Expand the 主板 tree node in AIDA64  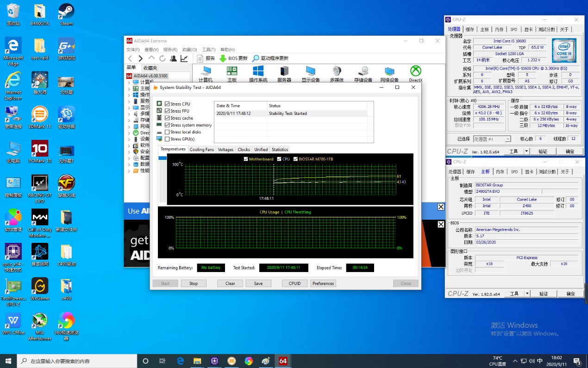129,89
